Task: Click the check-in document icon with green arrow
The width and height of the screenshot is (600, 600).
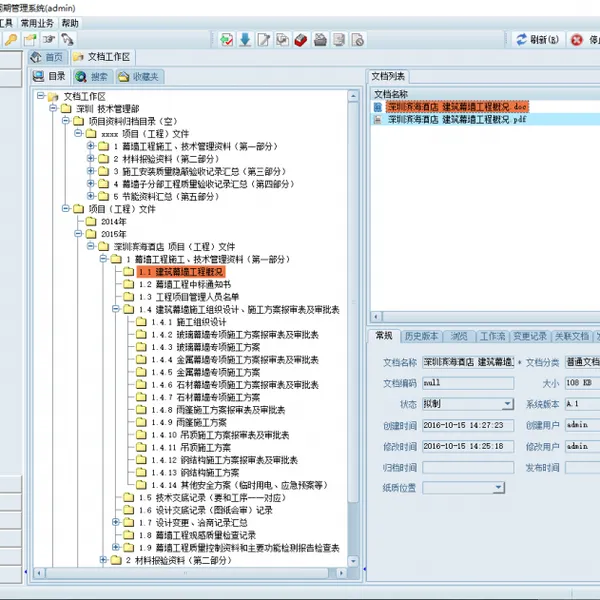Action: (227, 40)
